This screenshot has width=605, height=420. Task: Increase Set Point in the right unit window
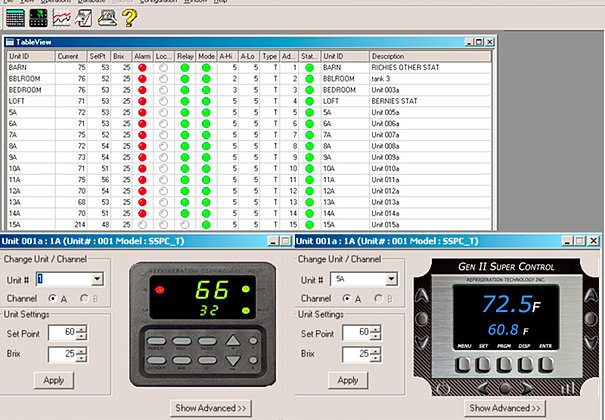coord(375,329)
